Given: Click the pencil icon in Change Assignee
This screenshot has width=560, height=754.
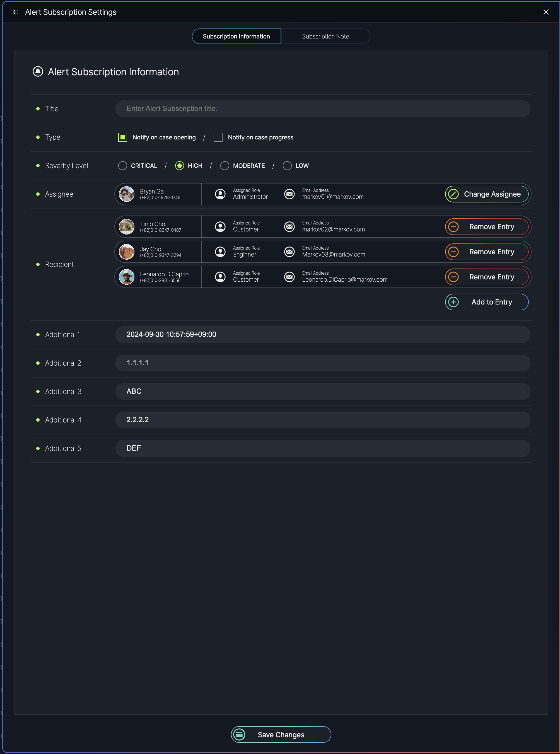Looking at the screenshot, I should pyautogui.click(x=453, y=194).
